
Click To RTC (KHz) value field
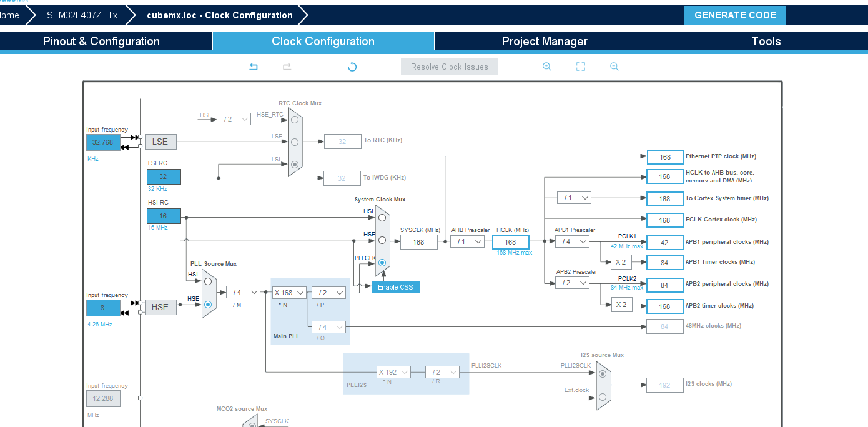(343, 142)
